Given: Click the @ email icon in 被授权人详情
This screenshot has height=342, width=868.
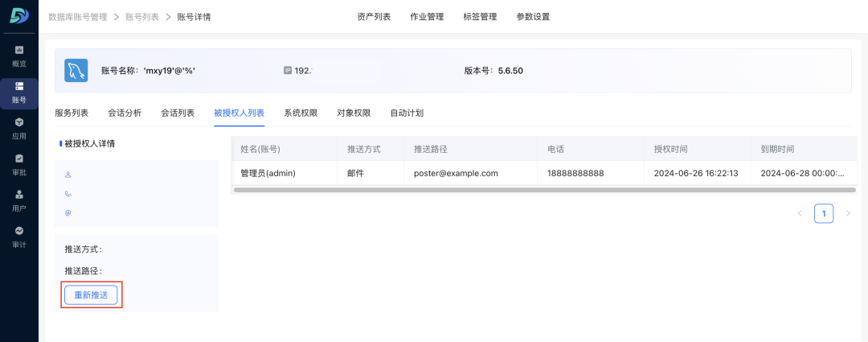Looking at the screenshot, I should point(68,213).
